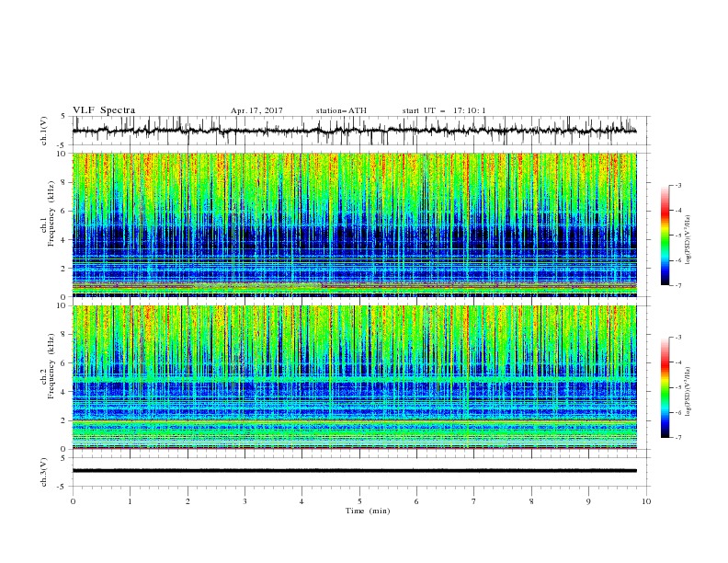Click the "5" tick on ch.3(V) axis
This screenshot has width=728, height=563.
click(63, 458)
